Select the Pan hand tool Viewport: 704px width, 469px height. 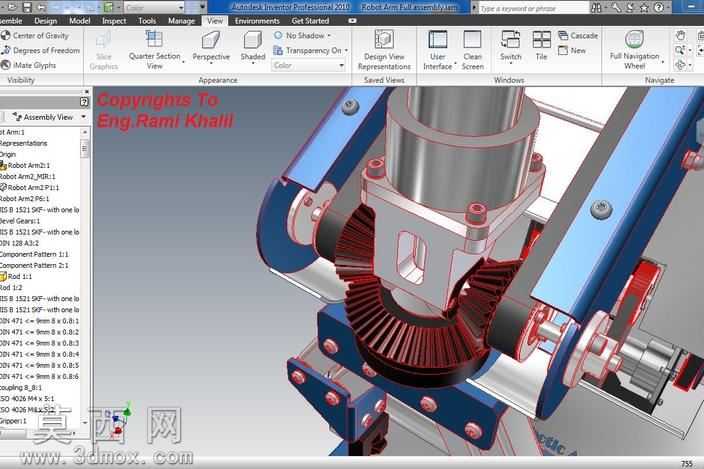681,35
